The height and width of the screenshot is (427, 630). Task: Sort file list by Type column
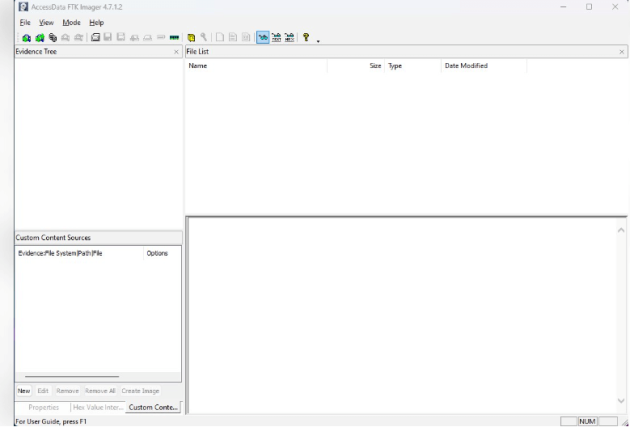(x=413, y=66)
